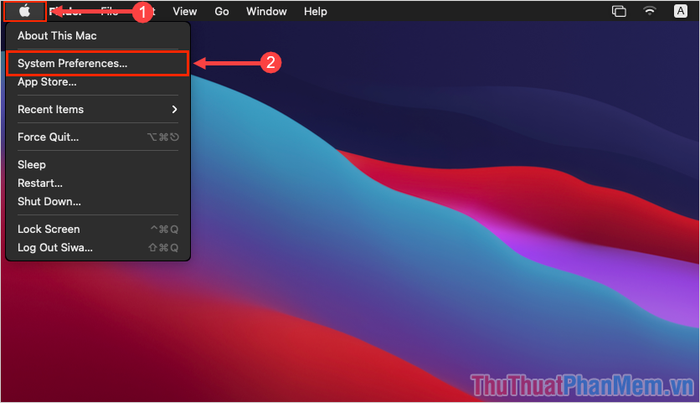Choose About This Mac
700x403 pixels.
[x=98, y=36]
